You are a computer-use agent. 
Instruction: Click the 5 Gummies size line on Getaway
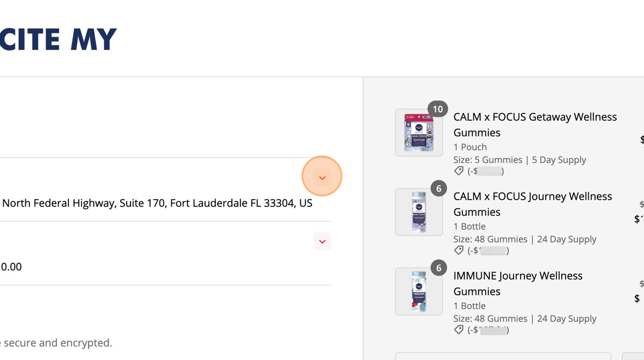[x=520, y=159]
